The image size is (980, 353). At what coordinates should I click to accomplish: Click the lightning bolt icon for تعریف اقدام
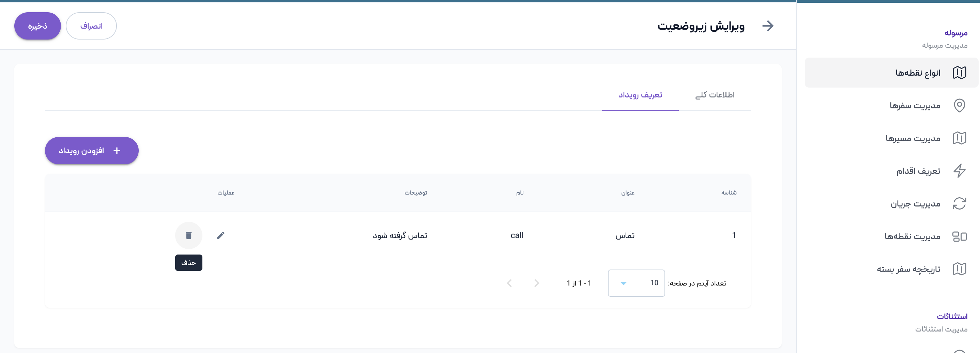click(x=959, y=171)
